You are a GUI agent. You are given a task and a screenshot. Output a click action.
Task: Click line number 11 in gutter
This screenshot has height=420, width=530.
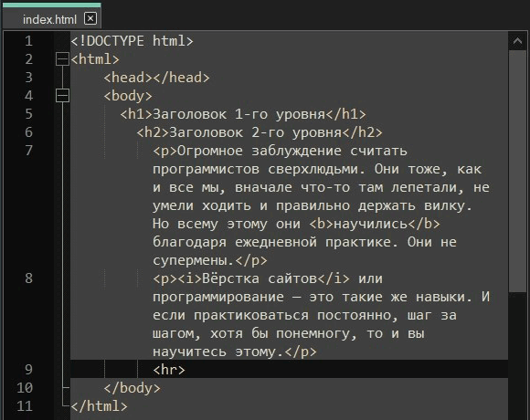25,406
